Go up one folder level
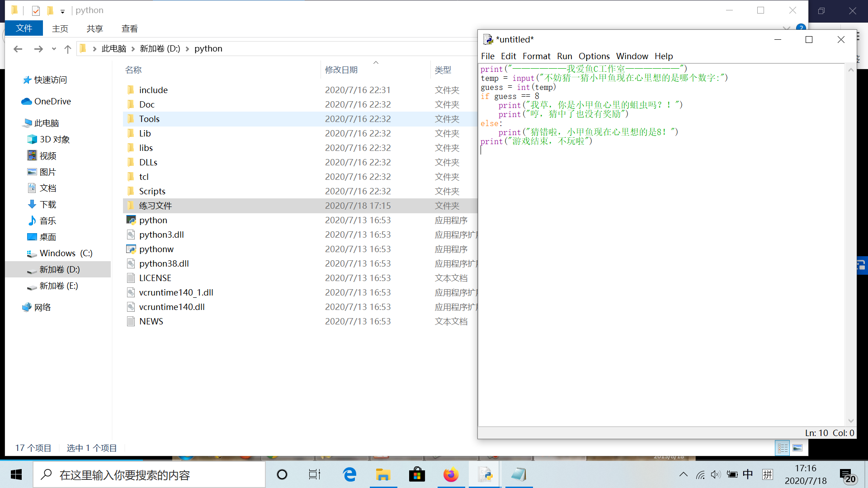The image size is (868, 488). [68, 49]
